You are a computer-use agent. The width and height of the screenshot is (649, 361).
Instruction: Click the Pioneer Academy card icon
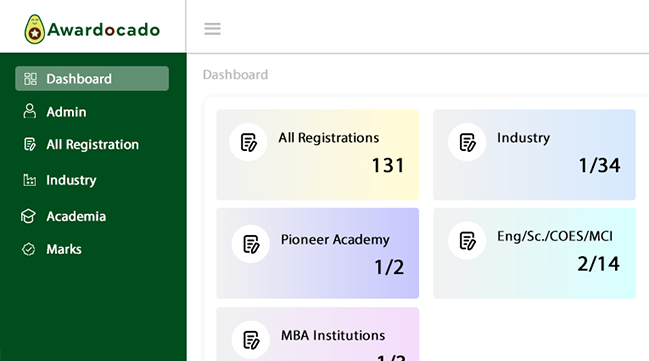251,244
